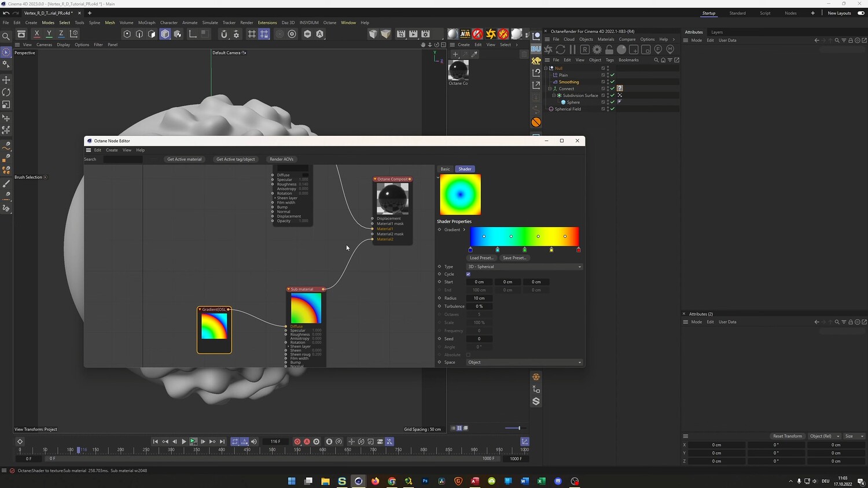Toggle New Layouts switch
The image size is (868, 488).
[x=861, y=13]
